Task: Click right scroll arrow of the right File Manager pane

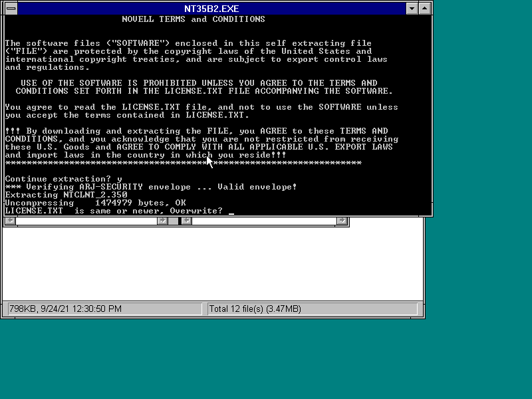Action: click(x=342, y=221)
